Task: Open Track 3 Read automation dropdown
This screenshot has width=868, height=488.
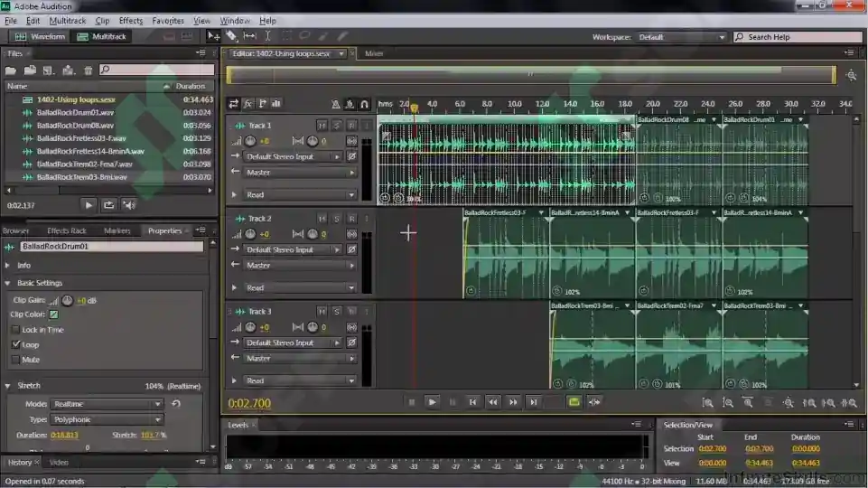Action: (x=300, y=380)
